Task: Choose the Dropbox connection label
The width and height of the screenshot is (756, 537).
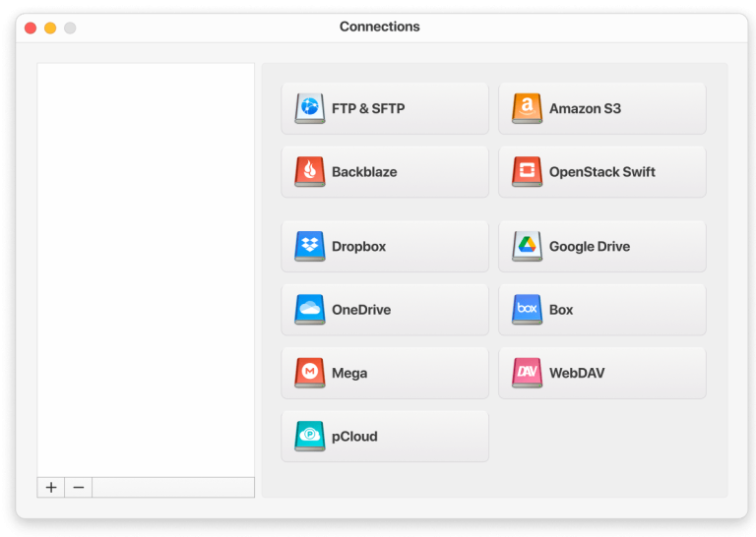Action: [x=358, y=247]
